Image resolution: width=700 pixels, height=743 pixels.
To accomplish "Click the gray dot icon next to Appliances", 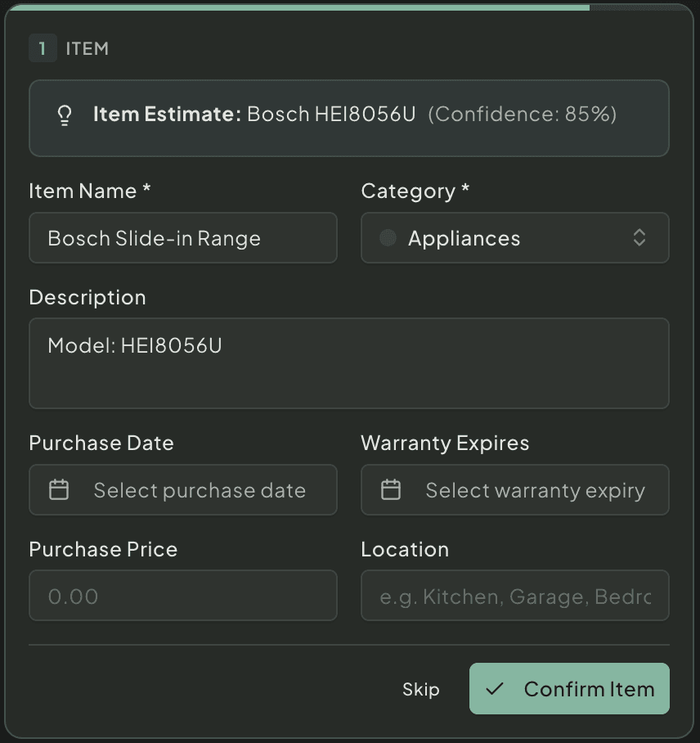I will click(388, 238).
